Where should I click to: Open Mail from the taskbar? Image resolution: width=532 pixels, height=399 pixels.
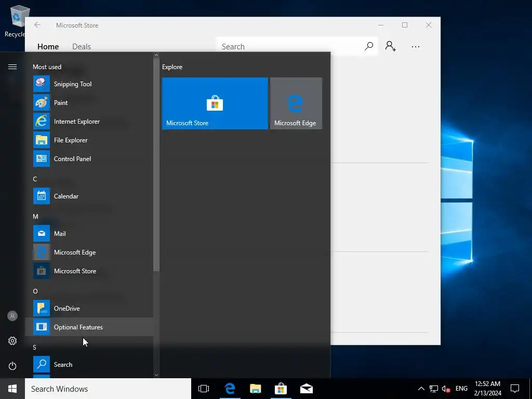[x=307, y=389]
